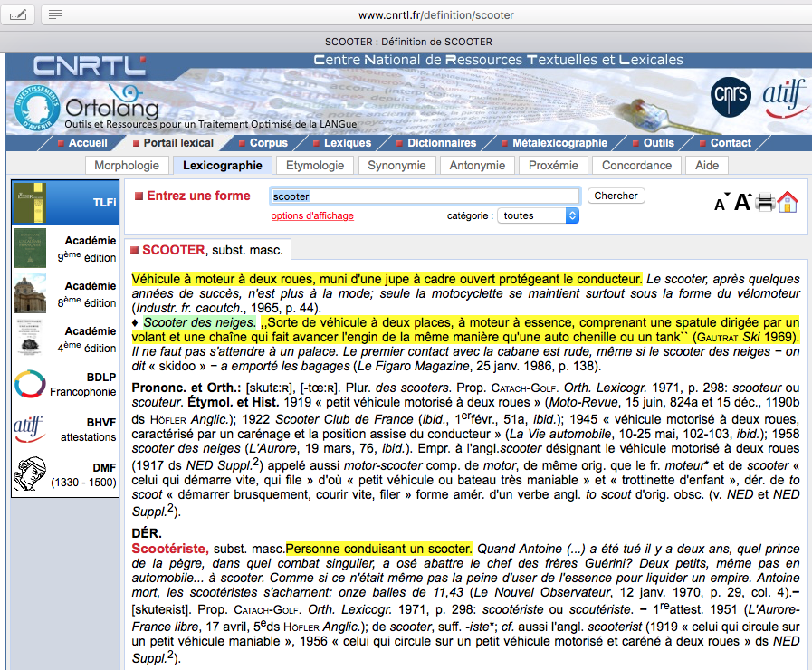The image size is (812, 670).
Task: Select the SCOOTER subst. masc. entry tab
Action: [207, 250]
